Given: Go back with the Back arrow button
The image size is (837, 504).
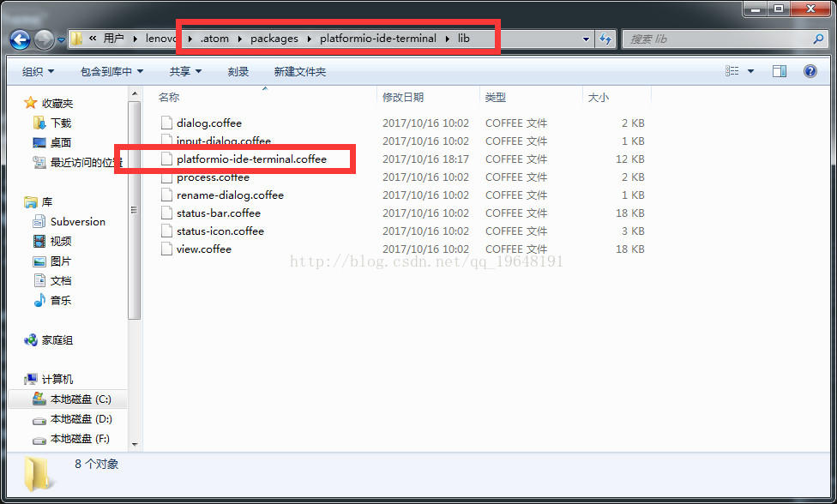Looking at the screenshot, I should coord(21,39).
